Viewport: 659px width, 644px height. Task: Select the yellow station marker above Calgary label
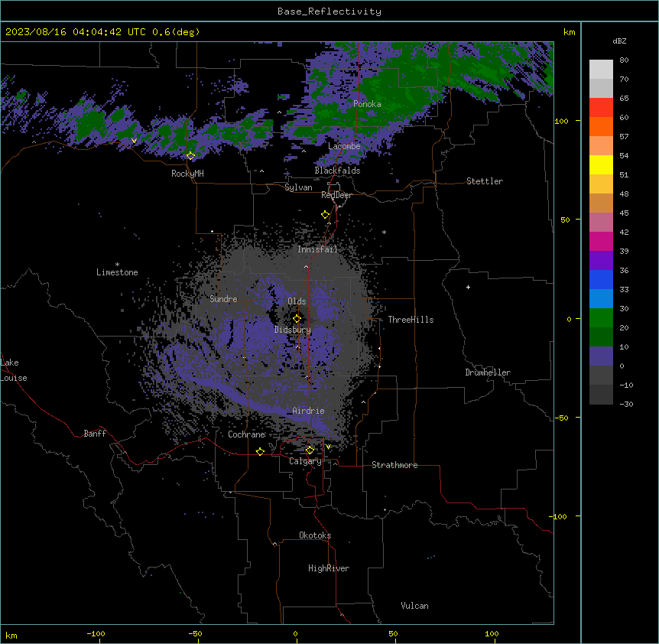click(x=310, y=450)
